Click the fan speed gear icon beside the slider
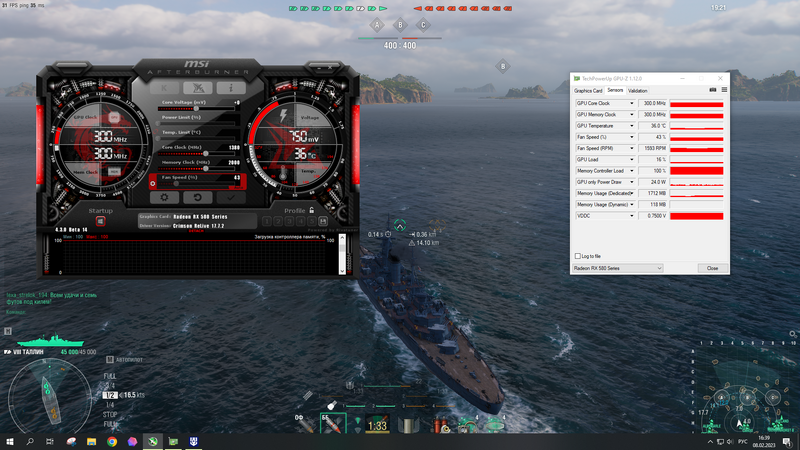Viewport: 800px width, 450px height. tap(153, 183)
